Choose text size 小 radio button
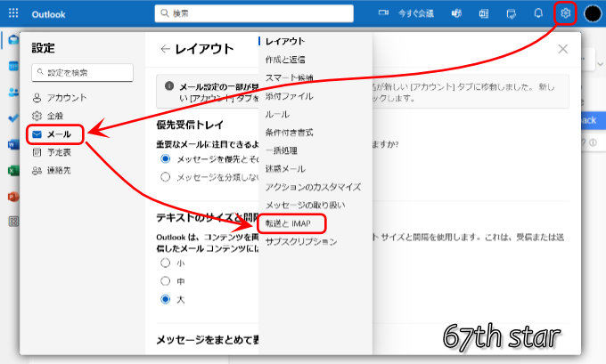The height and width of the screenshot is (364, 606). (166, 263)
